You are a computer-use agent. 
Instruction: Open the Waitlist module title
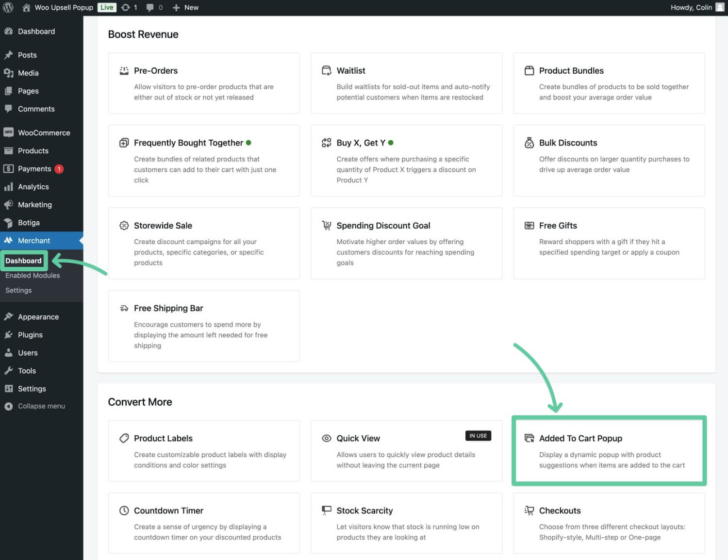click(351, 70)
